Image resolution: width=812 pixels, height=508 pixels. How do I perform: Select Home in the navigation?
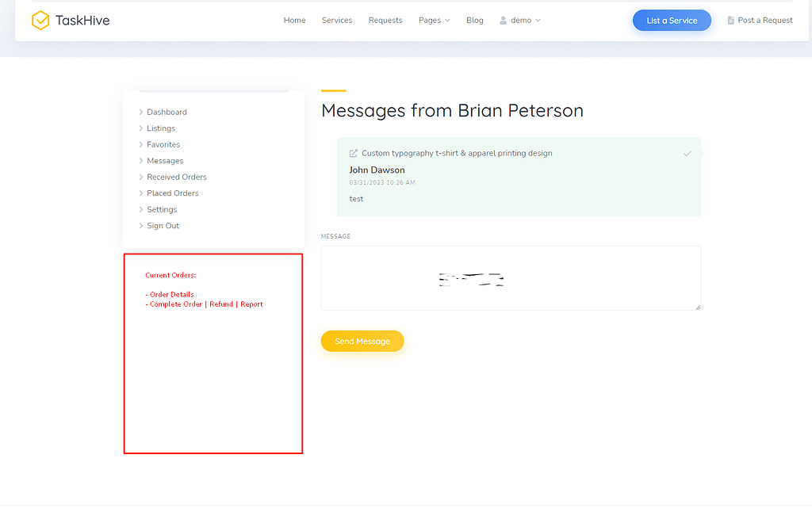pos(294,20)
